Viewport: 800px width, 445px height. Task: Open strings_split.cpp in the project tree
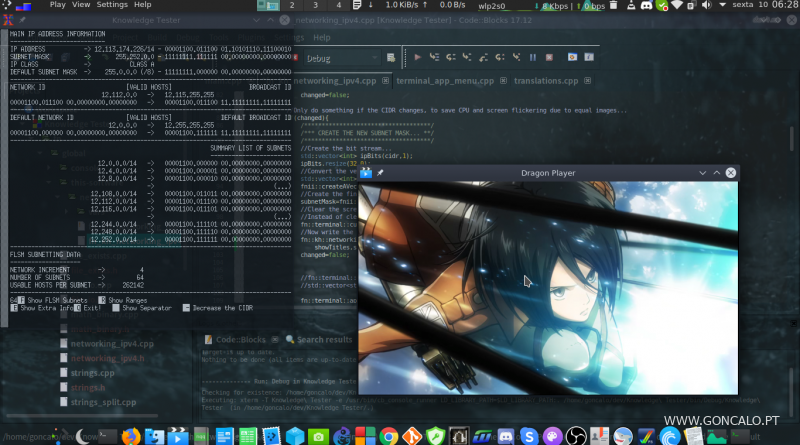(x=103, y=402)
